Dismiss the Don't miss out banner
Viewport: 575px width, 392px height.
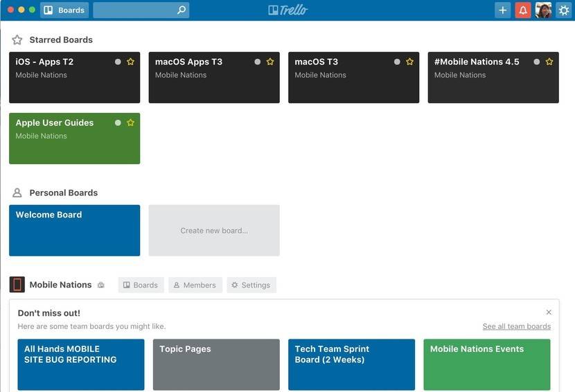pos(549,312)
